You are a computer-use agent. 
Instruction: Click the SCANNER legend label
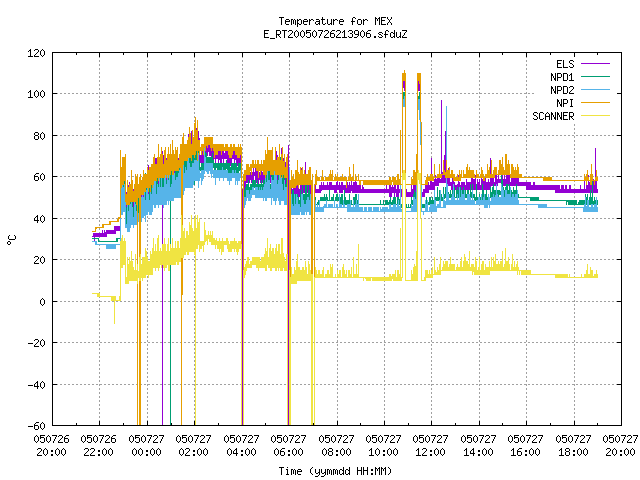pos(553,116)
